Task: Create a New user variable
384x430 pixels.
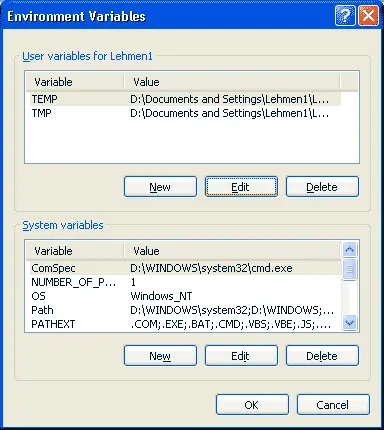Action: coord(160,187)
